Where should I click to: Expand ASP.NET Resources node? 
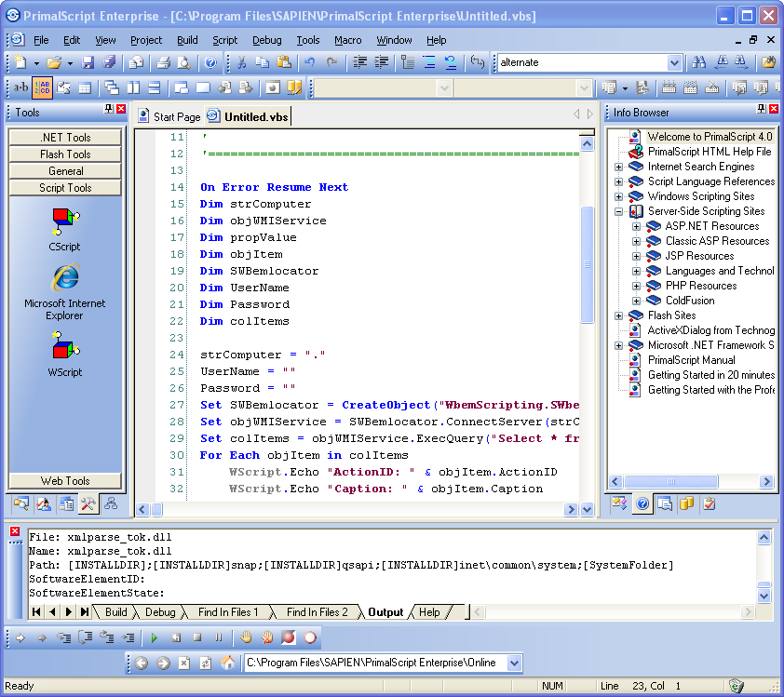tap(636, 226)
